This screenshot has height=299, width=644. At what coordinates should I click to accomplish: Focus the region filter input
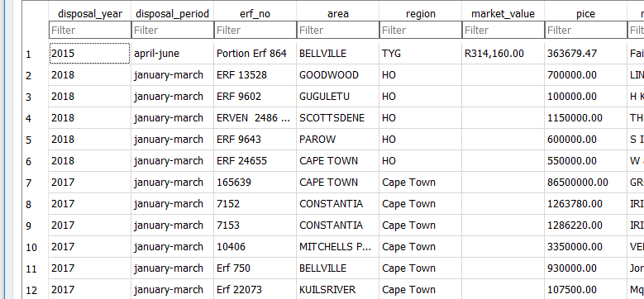421,30
